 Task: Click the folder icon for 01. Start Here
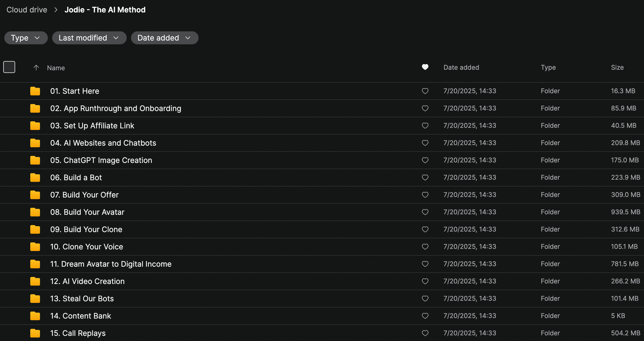[35, 91]
